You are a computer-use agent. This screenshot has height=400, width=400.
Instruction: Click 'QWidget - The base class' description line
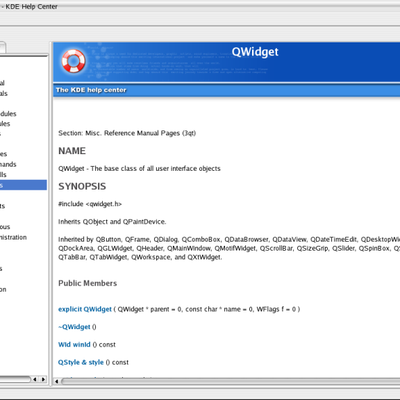(x=139, y=168)
